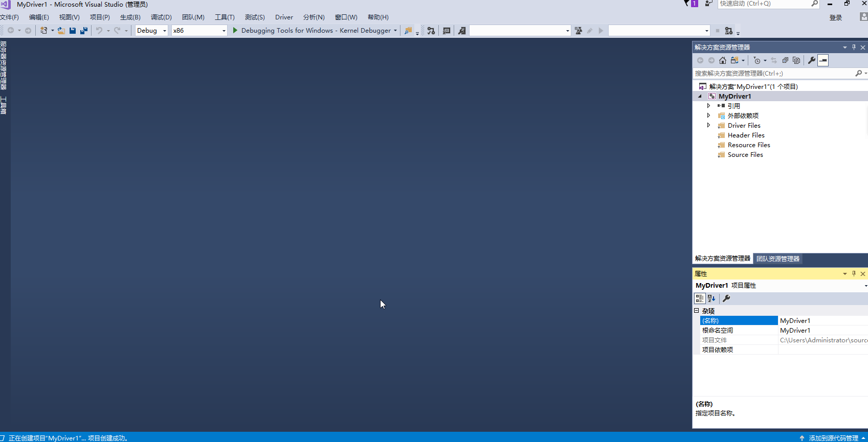
Task: Click the notification flag icon in the title bar
Action: point(687,4)
